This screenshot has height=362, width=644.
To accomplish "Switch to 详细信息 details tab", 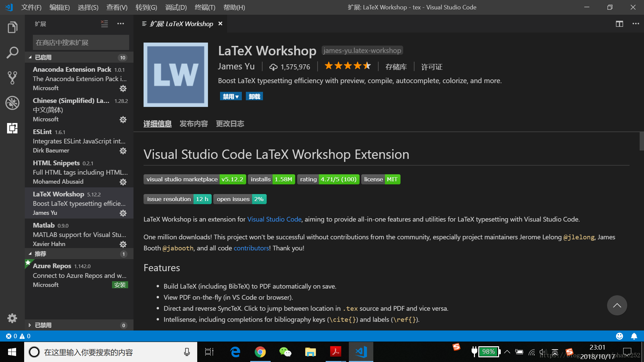I will coord(158,124).
